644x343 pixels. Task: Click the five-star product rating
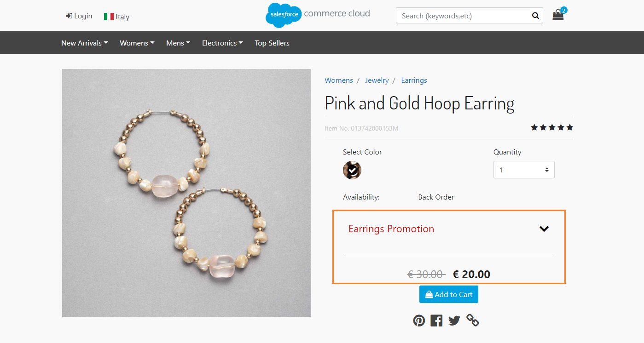point(552,127)
